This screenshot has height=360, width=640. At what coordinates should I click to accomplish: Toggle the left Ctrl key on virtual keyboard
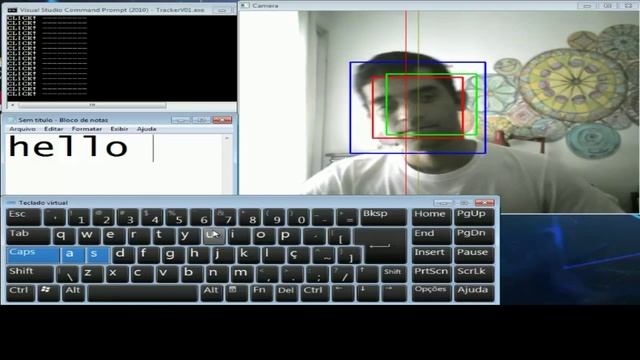[x=20, y=293]
